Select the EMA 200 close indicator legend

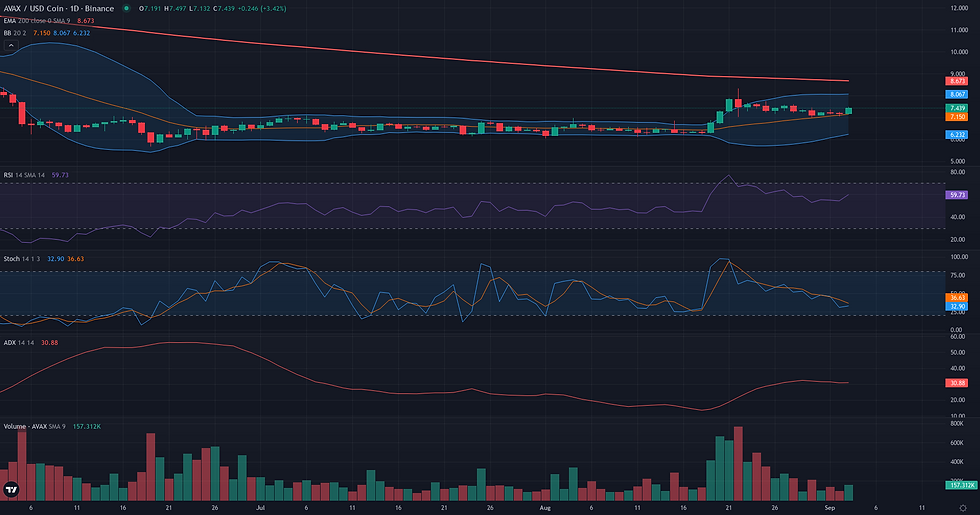pyautogui.click(x=39, y=21)
